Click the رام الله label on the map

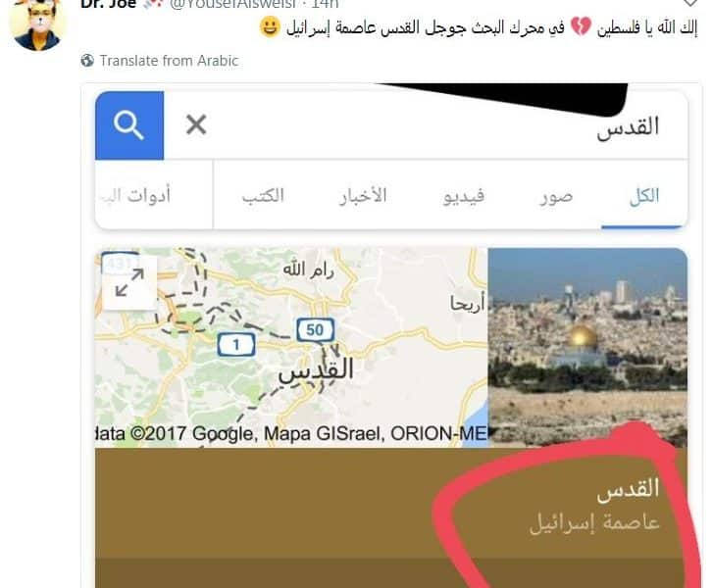(x=309, y=269)
